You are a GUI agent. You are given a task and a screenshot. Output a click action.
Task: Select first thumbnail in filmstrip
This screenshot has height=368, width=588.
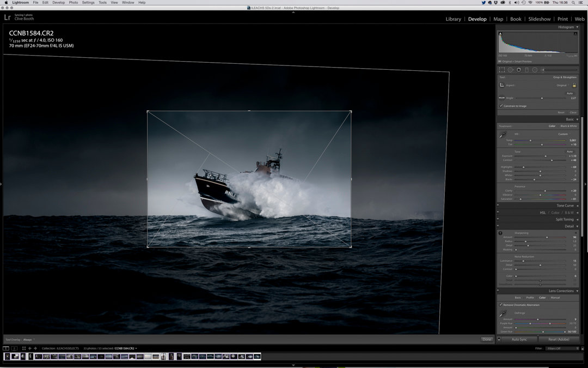pyautogui.click(x=7, y=357)
